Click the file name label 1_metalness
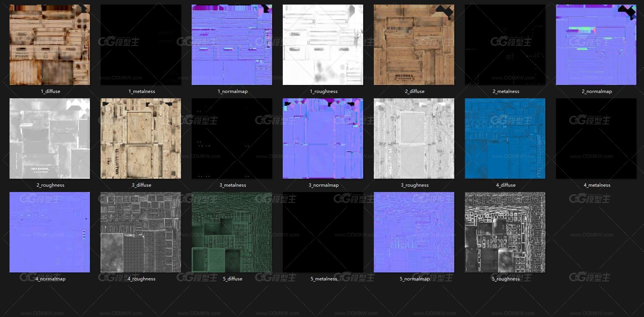The height and width of the screenshot is (317, 644). [x=141, y=91]
